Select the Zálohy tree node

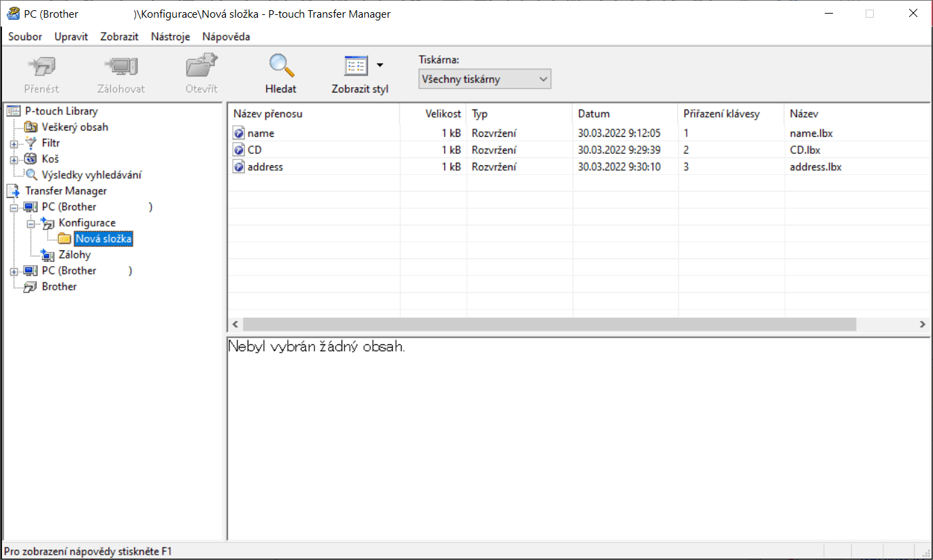coord(75,254)
